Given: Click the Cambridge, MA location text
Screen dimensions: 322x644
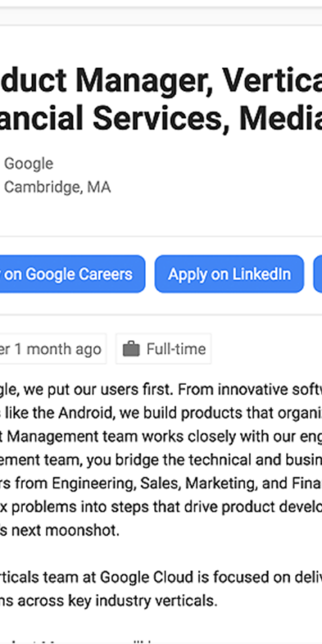Looking at the screenshot, I should [x=57, y=187].
